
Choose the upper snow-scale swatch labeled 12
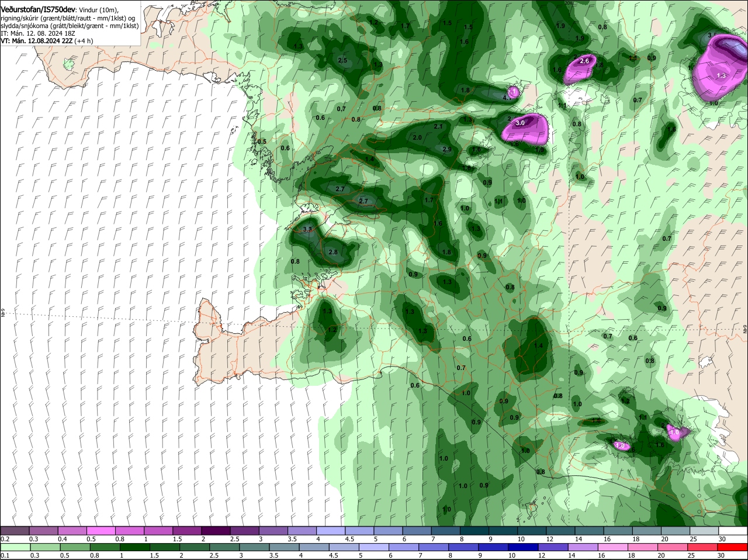(x=561, y=530)
